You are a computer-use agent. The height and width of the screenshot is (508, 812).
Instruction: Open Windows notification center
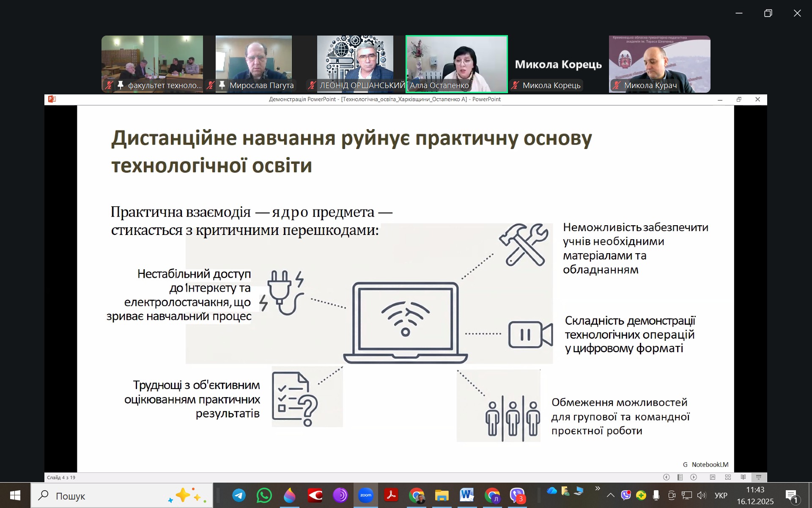[792, 495]
